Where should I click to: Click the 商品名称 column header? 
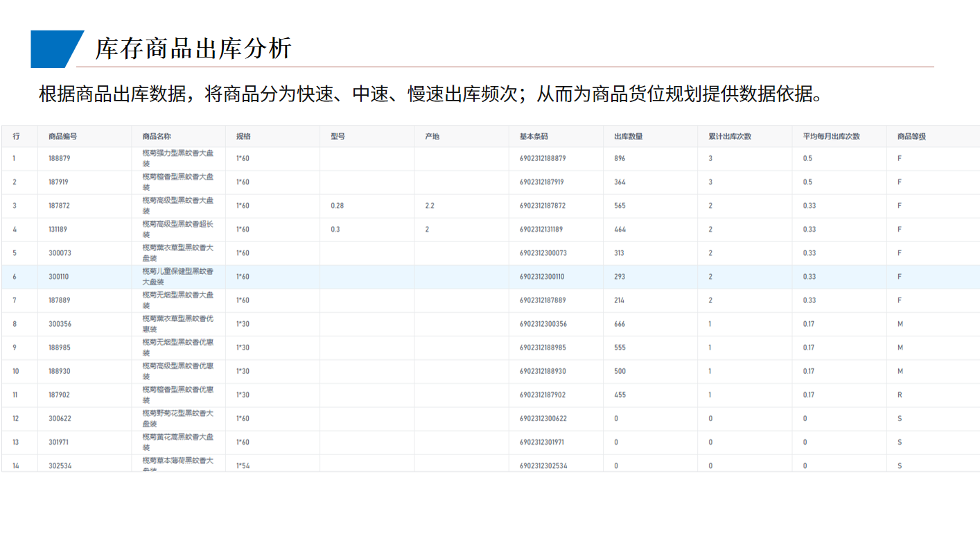(157, 137)
